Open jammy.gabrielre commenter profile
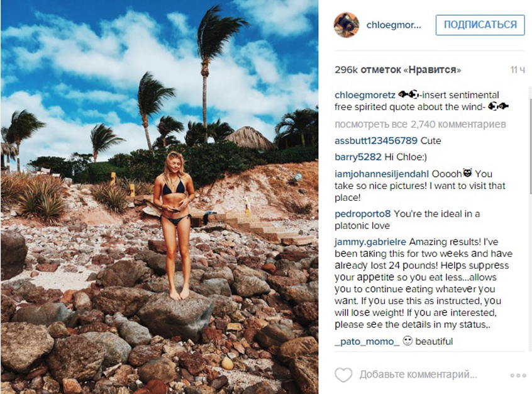This screenshot has height=394, width=532. (x=370, y=242)
